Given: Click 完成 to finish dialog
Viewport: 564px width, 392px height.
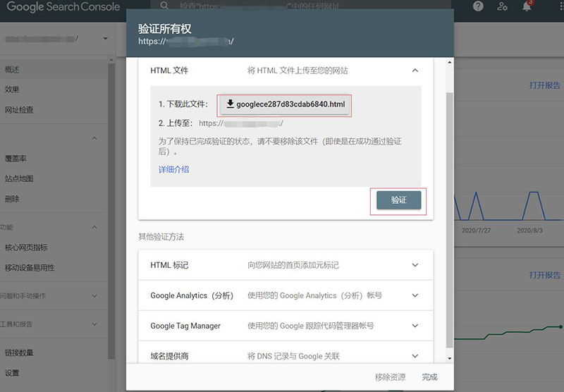Looking at the screenshot, I should [429, 377].
